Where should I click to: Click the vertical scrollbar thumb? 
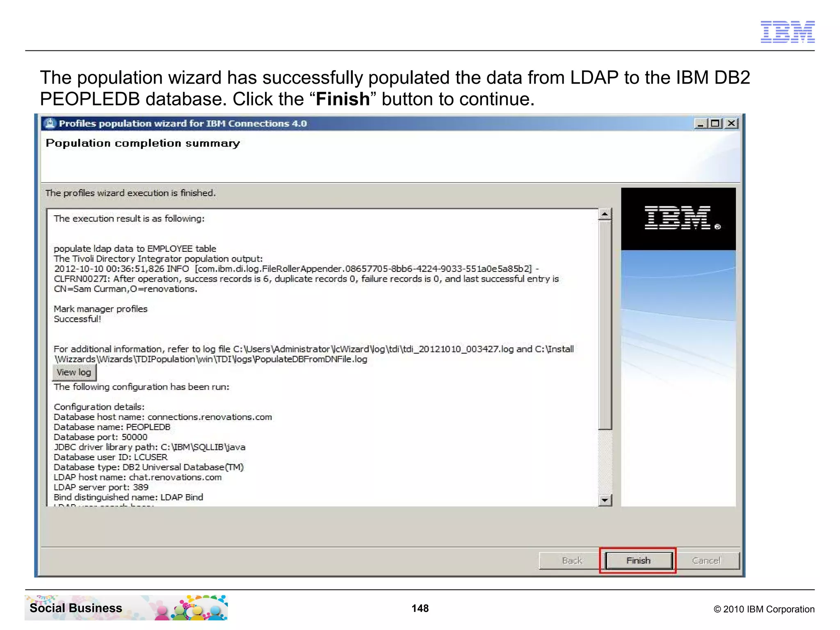605,325
